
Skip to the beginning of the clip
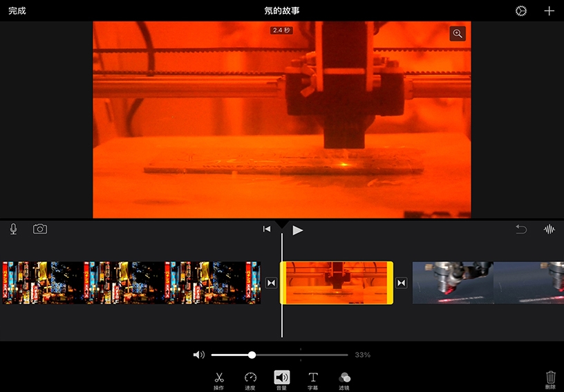tap(267, 230)
